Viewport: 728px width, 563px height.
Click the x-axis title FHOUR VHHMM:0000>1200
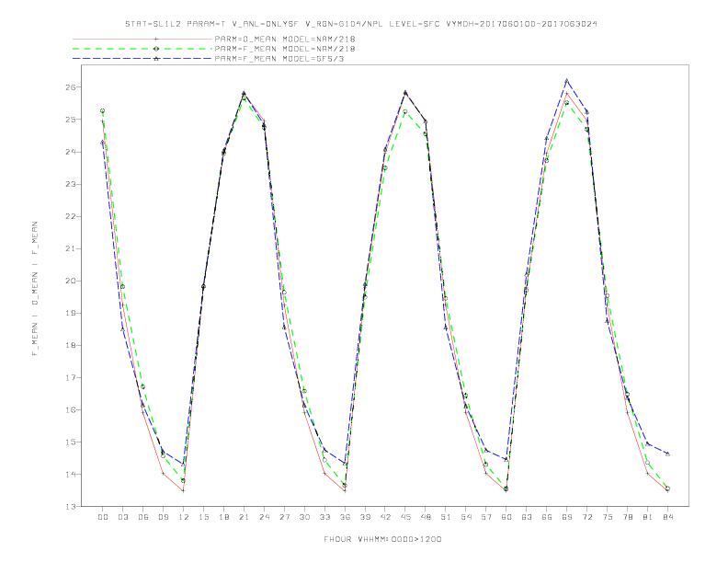(382, 539)
